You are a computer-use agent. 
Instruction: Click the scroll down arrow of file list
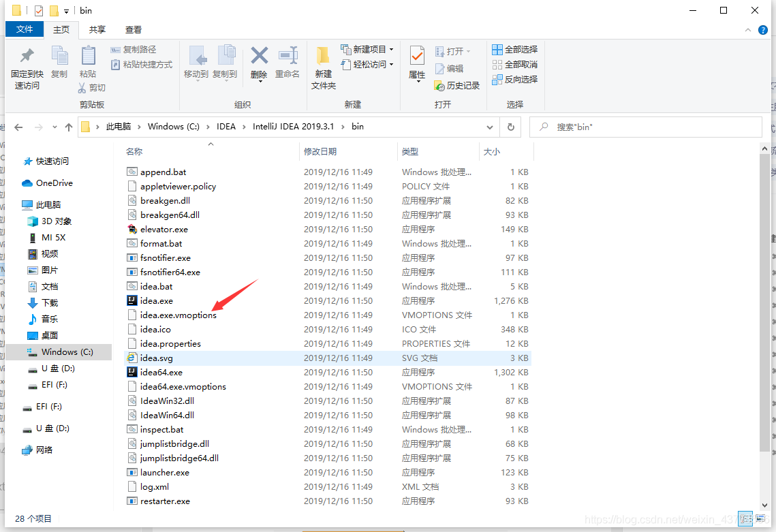coord(764,505)
